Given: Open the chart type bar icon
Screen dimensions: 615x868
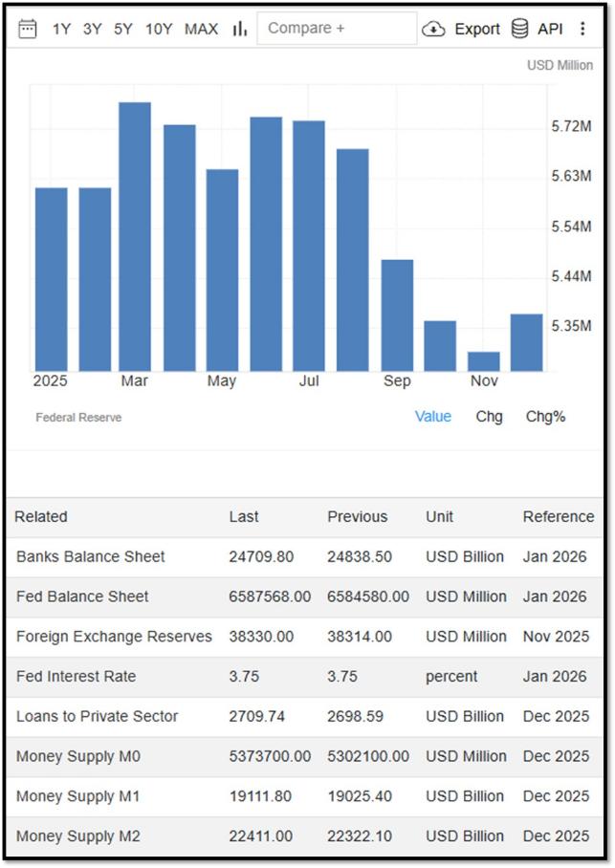Looking at the screenshot, I should click(x=239, y=29).
